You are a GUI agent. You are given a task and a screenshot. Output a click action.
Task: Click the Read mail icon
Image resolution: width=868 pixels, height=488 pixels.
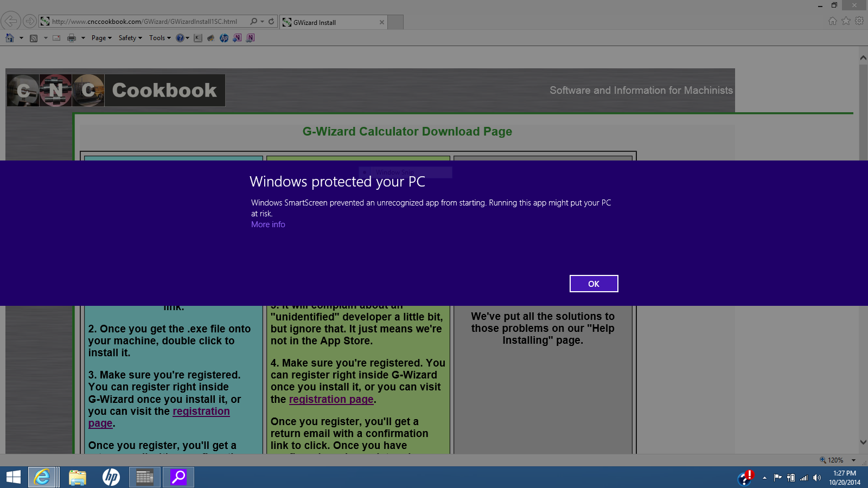tap(56, 38)
